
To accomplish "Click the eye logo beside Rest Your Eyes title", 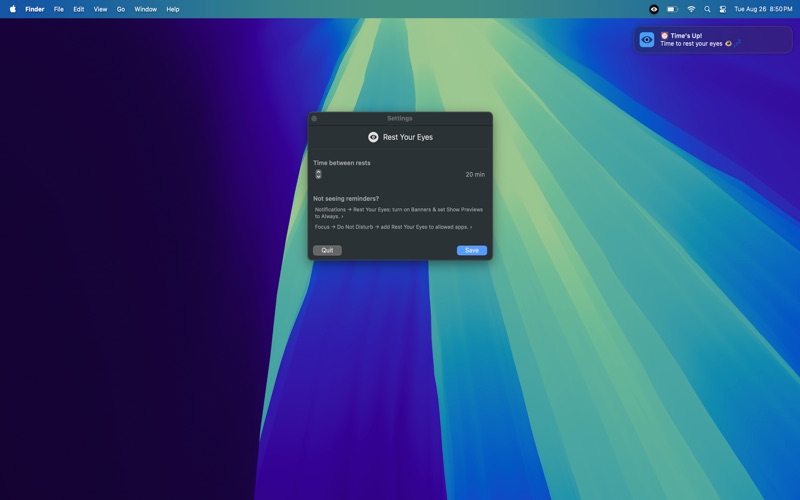I will pos(373,137).
